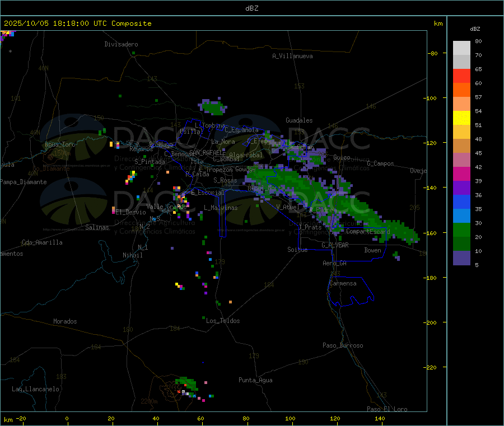Click the V_Atuel location label

(x=288, y=207)
